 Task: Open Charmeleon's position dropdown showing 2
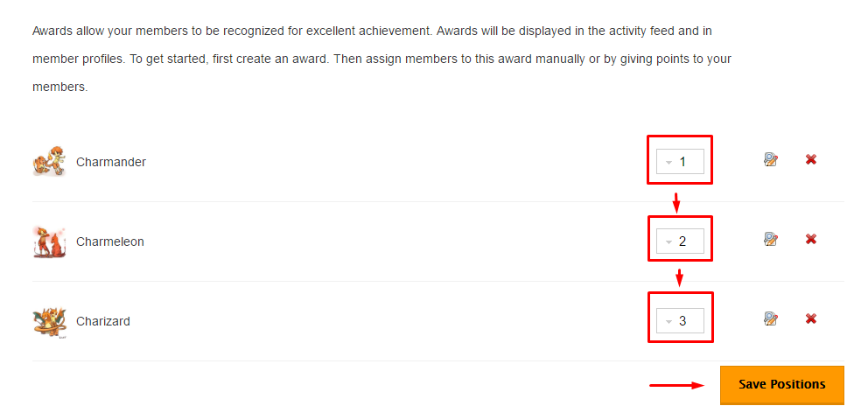681,241
